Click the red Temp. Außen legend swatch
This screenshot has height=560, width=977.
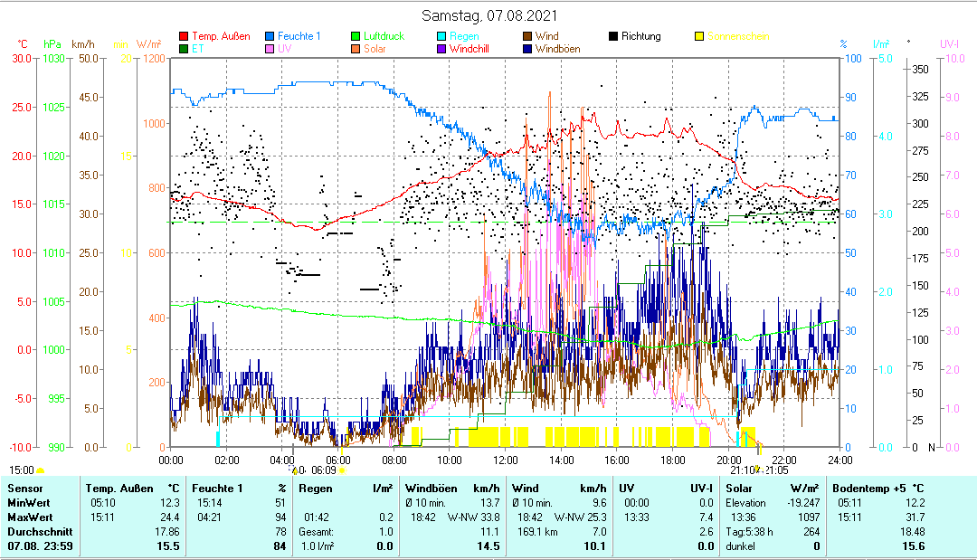click(x=185, y=36)
